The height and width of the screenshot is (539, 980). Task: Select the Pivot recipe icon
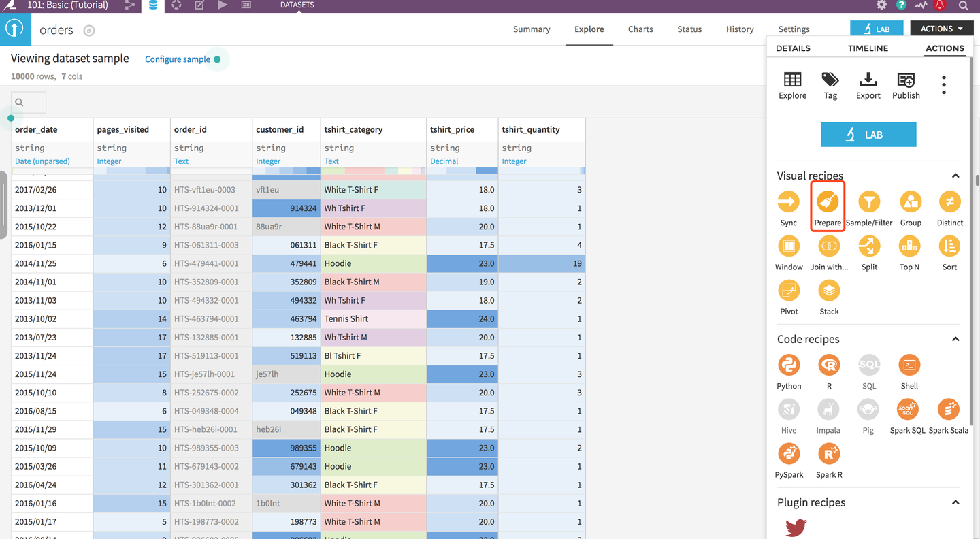pos(789,291)
